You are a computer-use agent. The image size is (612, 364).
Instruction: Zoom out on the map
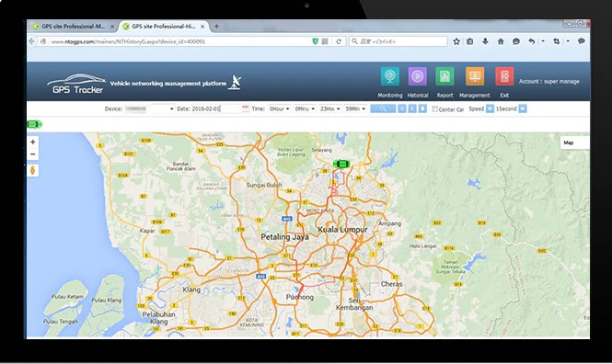coord(33,154)
